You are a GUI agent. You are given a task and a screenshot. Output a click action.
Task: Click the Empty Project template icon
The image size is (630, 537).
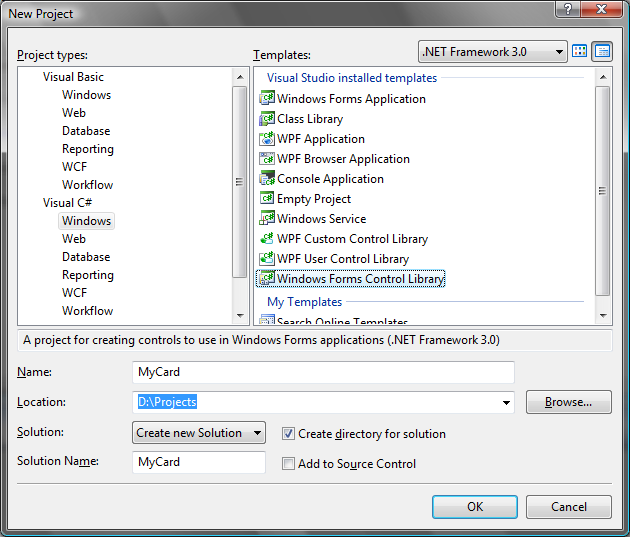[x=267, y=198]
